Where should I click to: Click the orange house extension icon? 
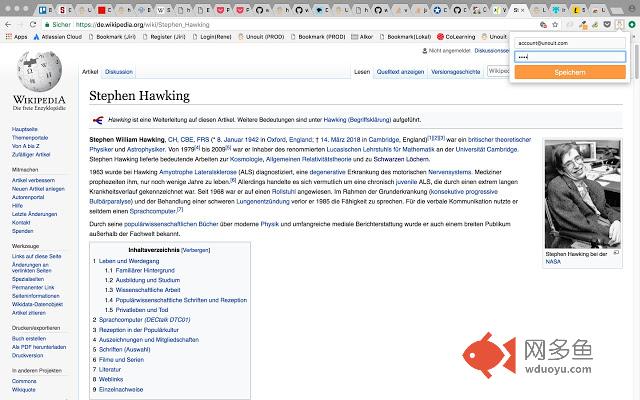point(583,25)
